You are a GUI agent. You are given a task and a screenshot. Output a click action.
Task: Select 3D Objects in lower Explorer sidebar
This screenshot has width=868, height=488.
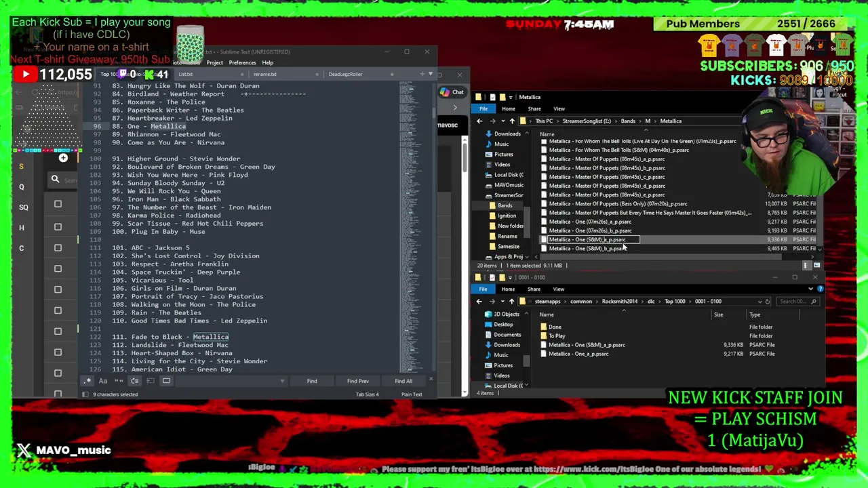[506, 314]
